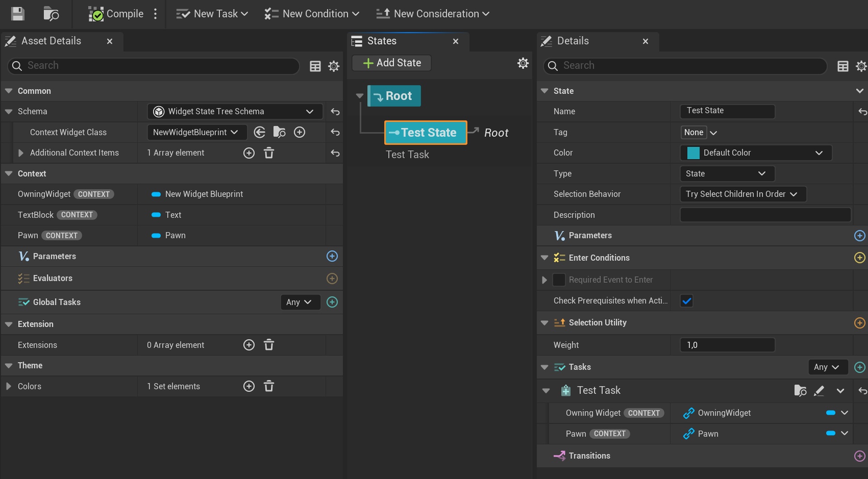The image size is (868, 479).
Task: Click Details panel search field
Action: (685, 66)
